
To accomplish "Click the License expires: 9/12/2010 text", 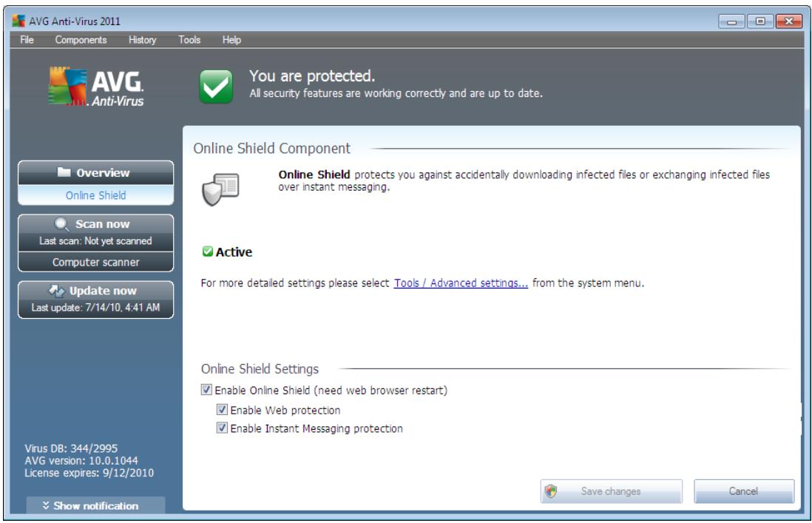I will [89, 473].
